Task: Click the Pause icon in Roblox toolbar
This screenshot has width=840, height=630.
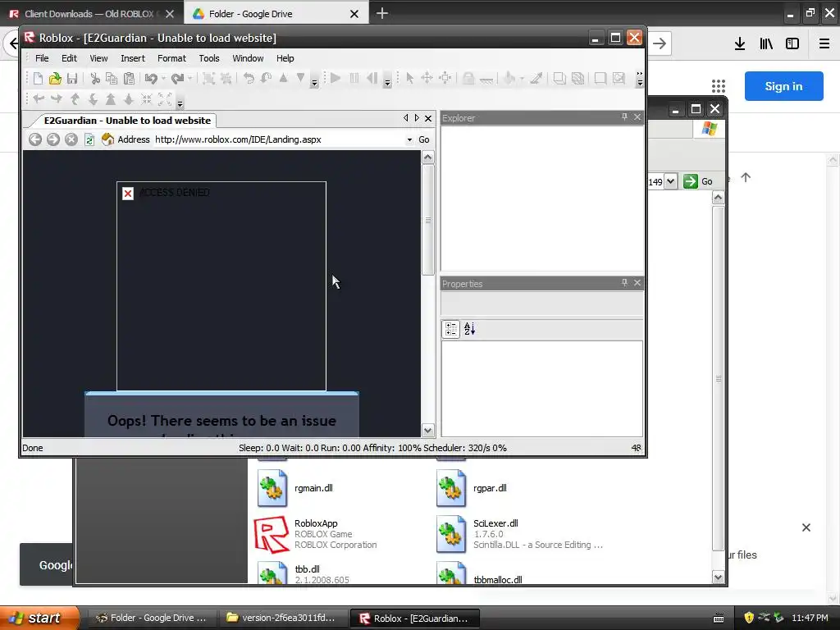Action: pos(354,78)
